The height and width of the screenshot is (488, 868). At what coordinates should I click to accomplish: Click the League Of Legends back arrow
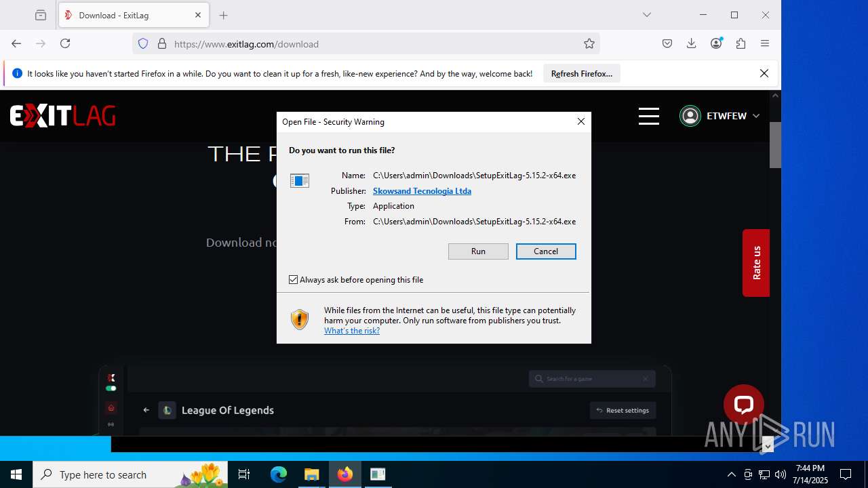(x=146, y=410)
